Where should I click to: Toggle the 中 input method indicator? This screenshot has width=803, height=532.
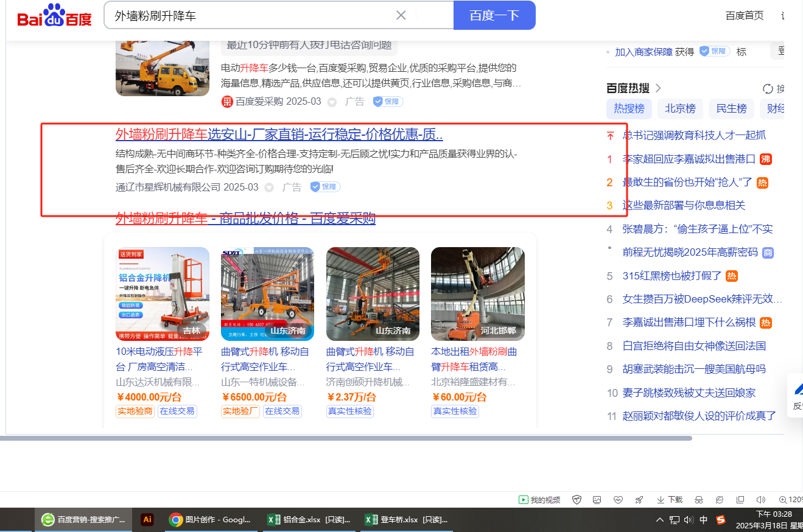[x=704, y=520]
